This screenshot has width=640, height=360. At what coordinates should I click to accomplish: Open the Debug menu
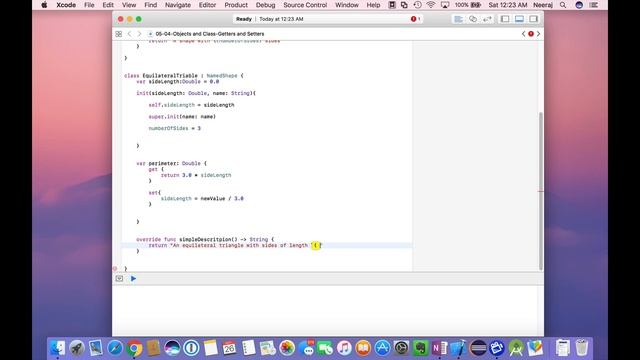(x=265, y=5)
